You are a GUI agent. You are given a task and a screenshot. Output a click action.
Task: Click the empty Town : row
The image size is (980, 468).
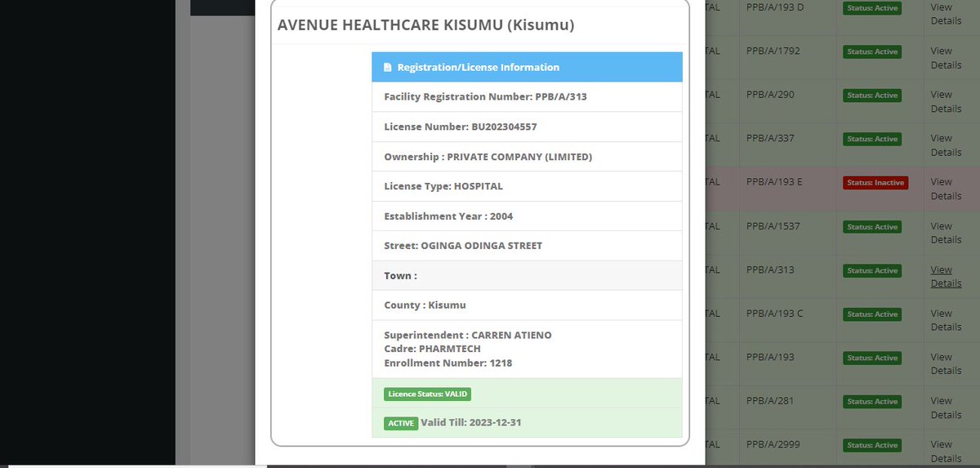click(527, 275)
